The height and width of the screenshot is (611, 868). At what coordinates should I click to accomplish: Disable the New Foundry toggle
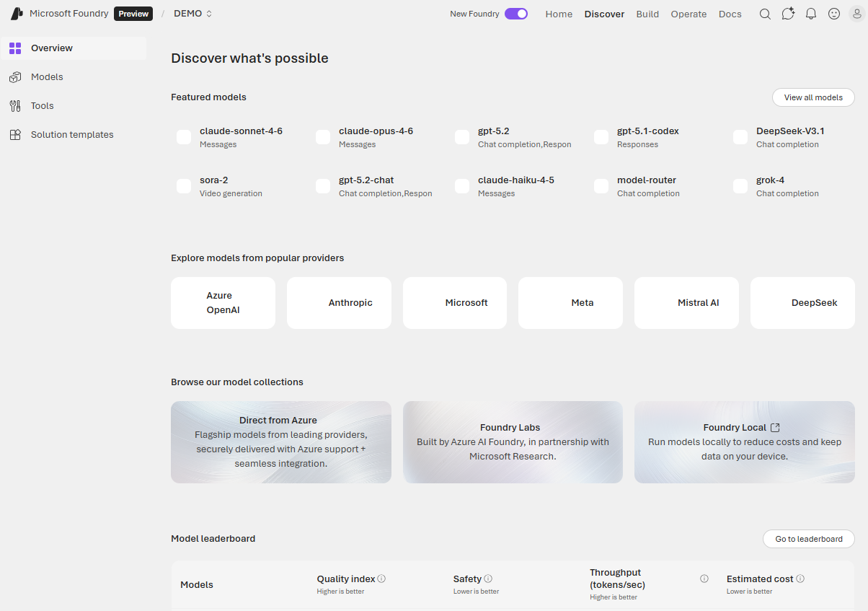tap(516, 13)
